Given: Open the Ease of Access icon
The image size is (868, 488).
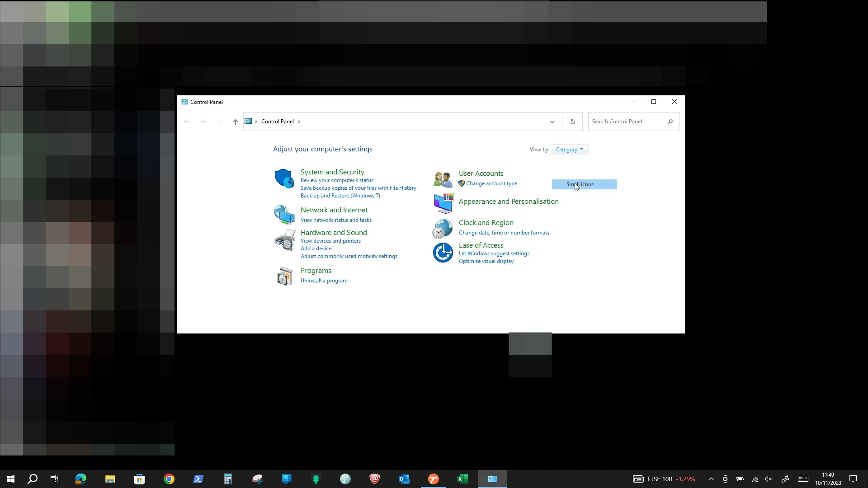Looking at the screenshot, I should [443, 253].
